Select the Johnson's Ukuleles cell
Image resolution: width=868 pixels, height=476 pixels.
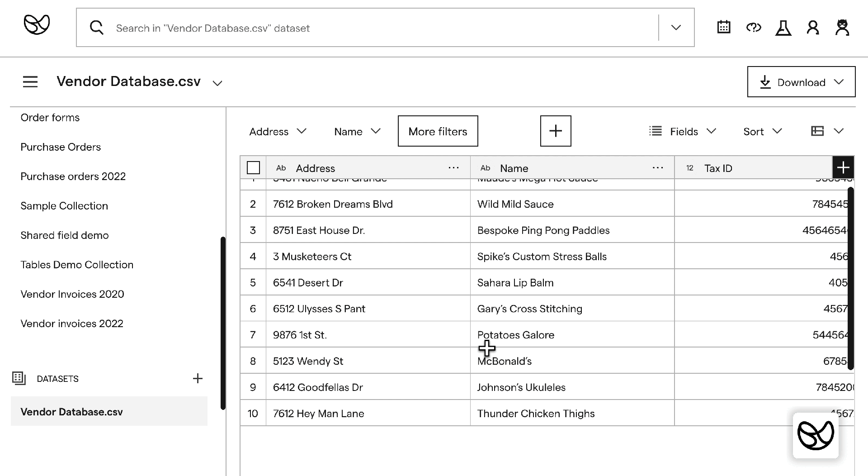click(x=572, y=387)
